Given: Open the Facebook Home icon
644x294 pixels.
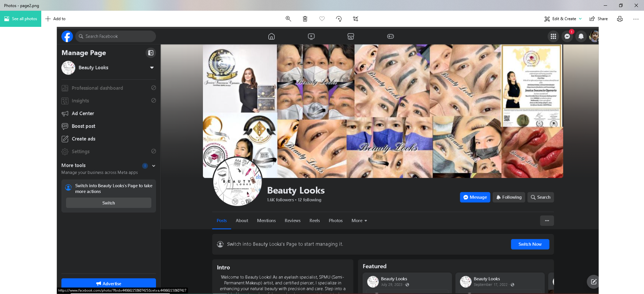Looking at the screenshot, I should click(271, 36).
